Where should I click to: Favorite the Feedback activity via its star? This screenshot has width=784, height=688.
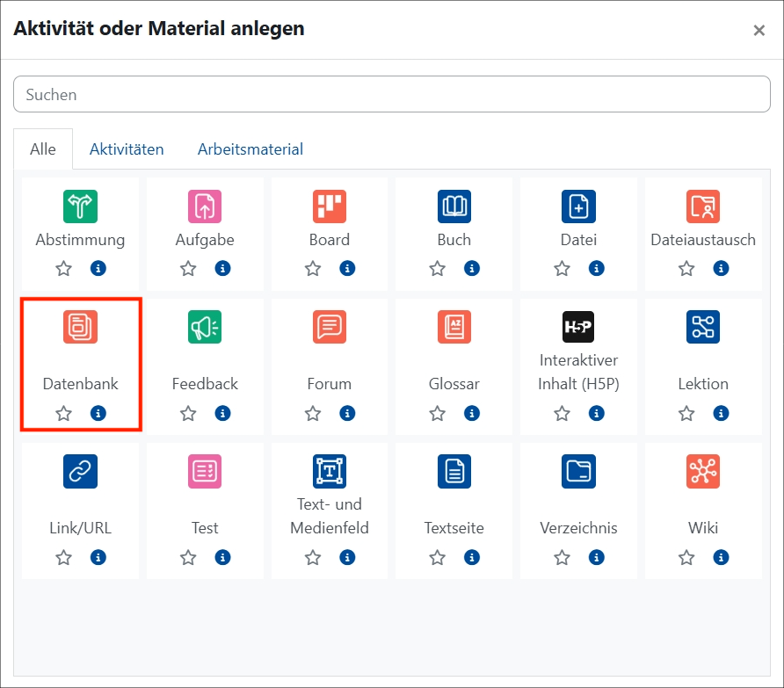(x=188, y=413)
